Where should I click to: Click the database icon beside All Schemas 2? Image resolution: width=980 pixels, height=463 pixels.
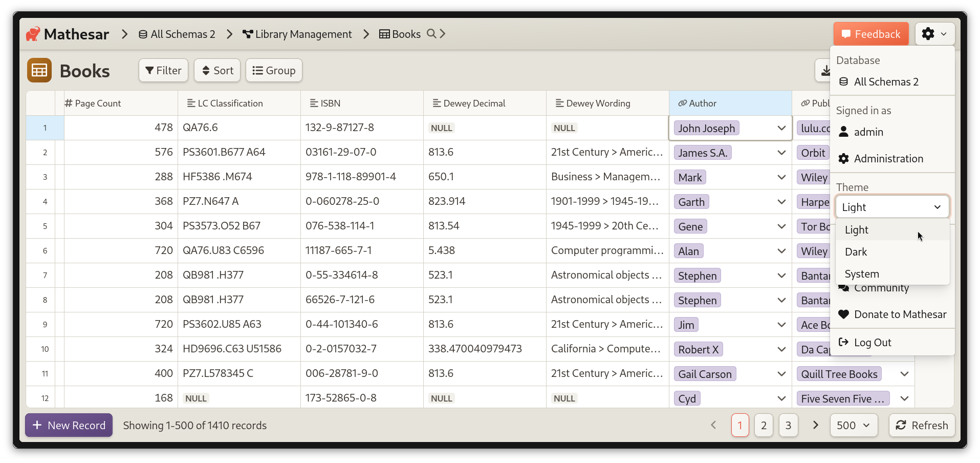pos(142,34)
